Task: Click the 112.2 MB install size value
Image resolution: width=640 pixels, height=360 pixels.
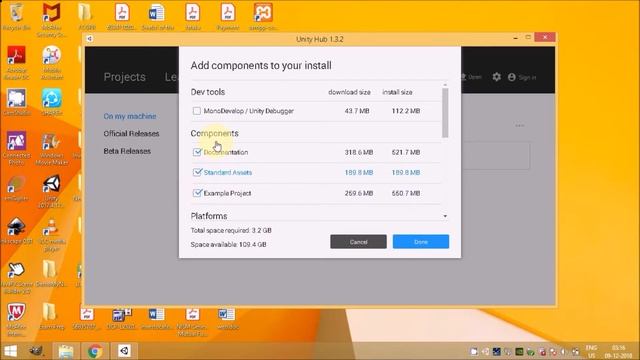Action: [406, 111]
